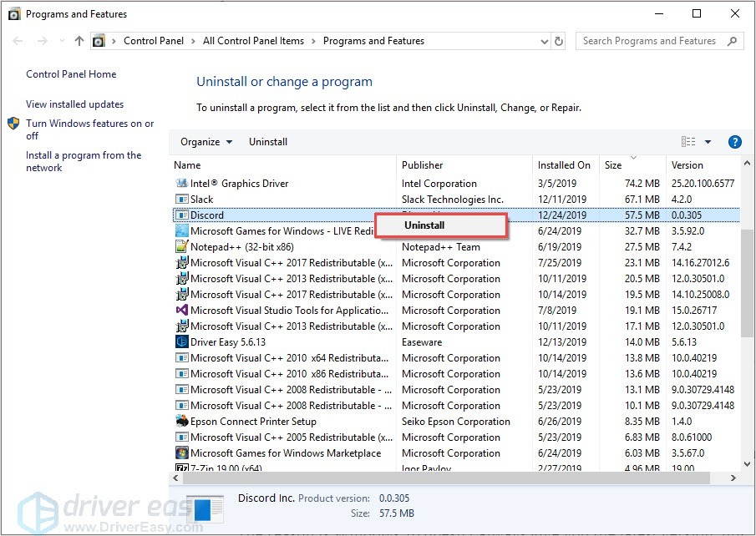Image resolution: width=756 pixels, height=536 pixels.
Task: Click the horizontal scrollbar right arrow
Action: 733,478
